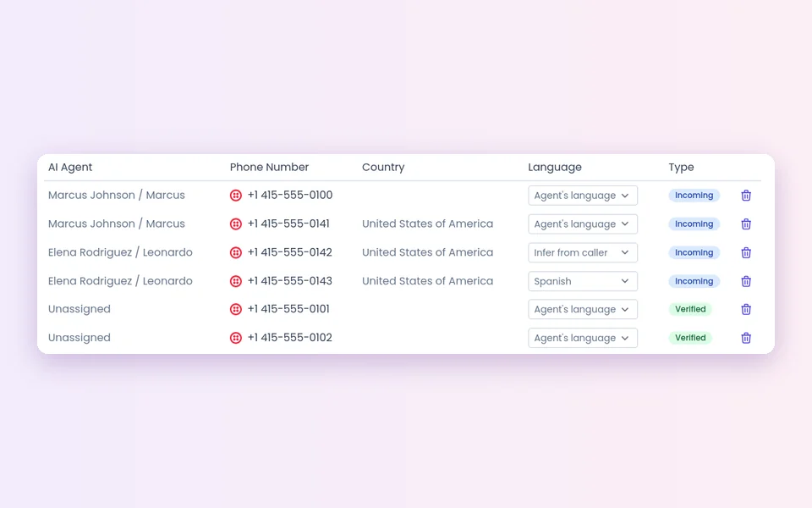Click Incoming badge for +1 415-555-0141
Screen dimensions: 812x508
pyautogui.click(x=694, y=224)
